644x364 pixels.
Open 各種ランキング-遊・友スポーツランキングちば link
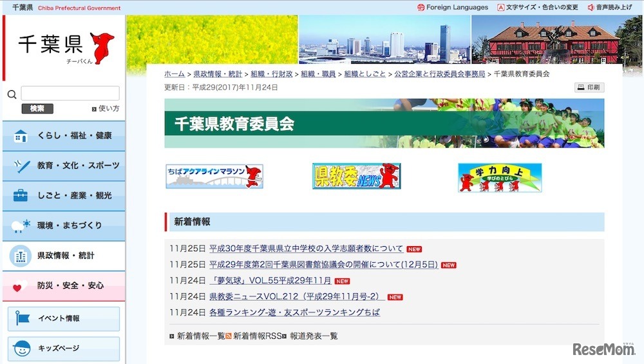click(294, 312)
